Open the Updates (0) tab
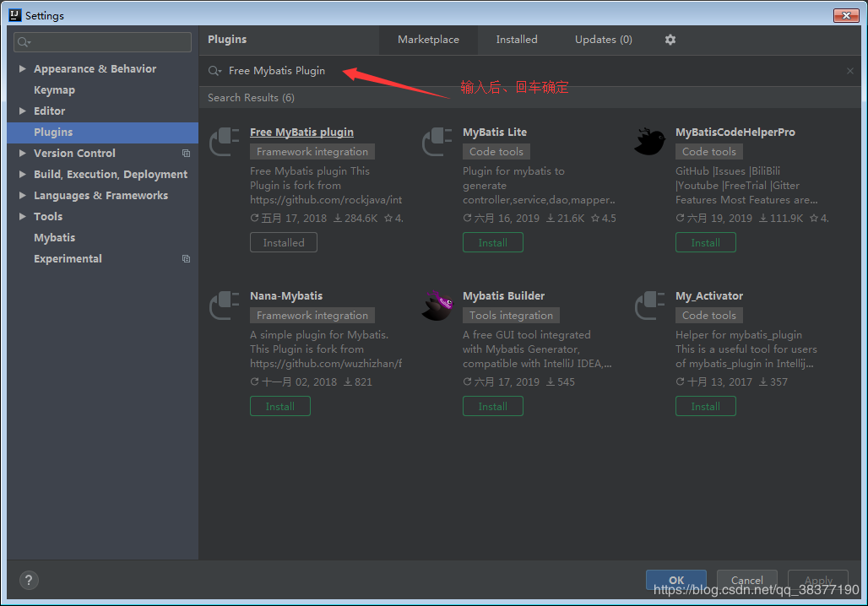This screenshot has width=868, height=606. tap(604, 40)
